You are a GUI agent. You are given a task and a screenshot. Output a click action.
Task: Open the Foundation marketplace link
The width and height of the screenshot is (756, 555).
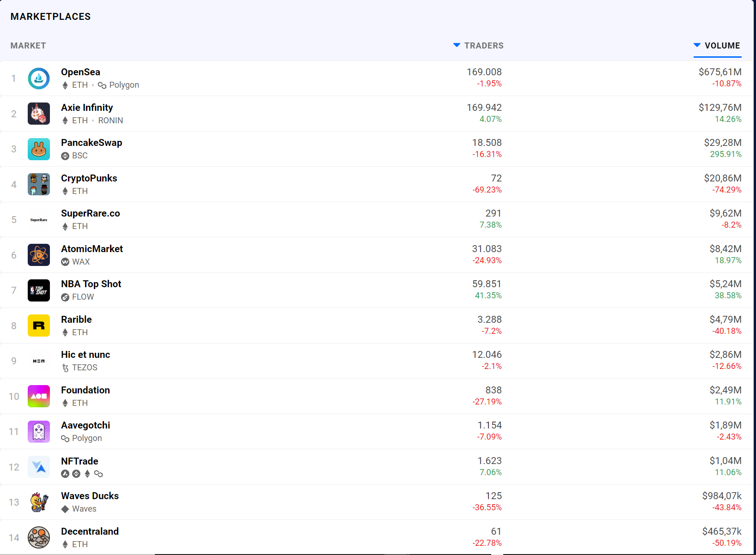point(85,390)
